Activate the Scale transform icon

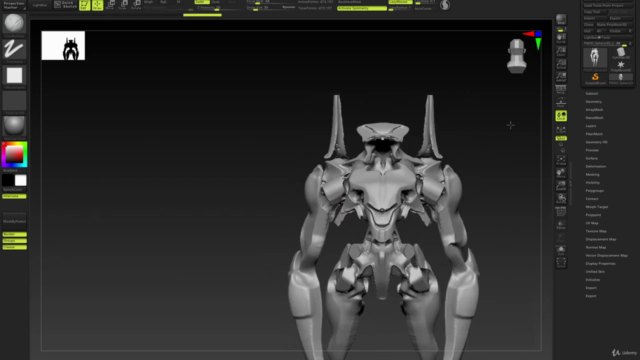[x=123, y=5]
